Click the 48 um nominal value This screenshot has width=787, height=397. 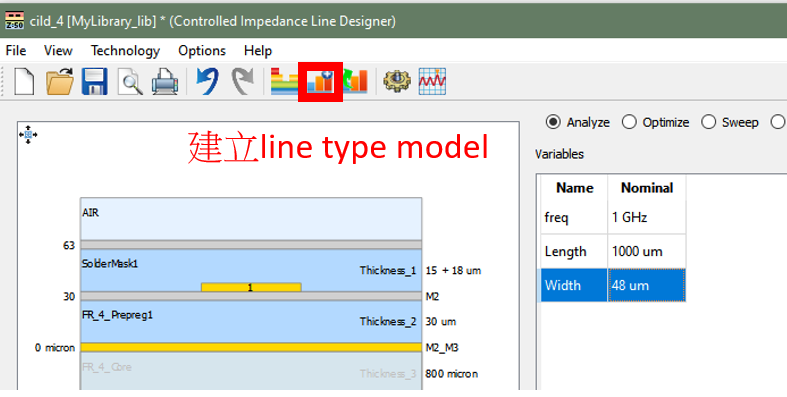(647, 285)
